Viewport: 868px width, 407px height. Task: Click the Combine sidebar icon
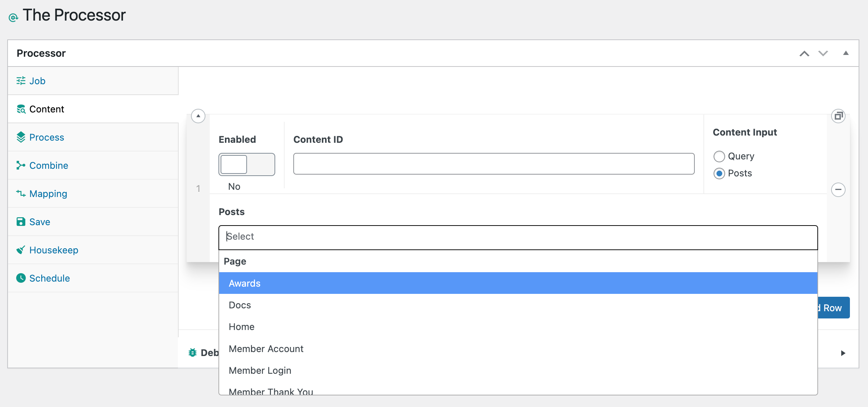tap(20, 165)
